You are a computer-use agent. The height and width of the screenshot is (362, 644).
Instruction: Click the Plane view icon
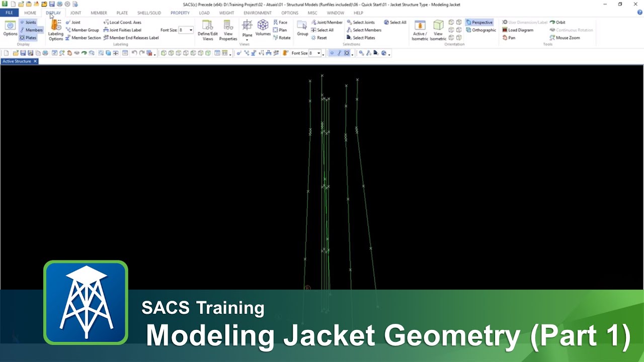coord(247,28)
